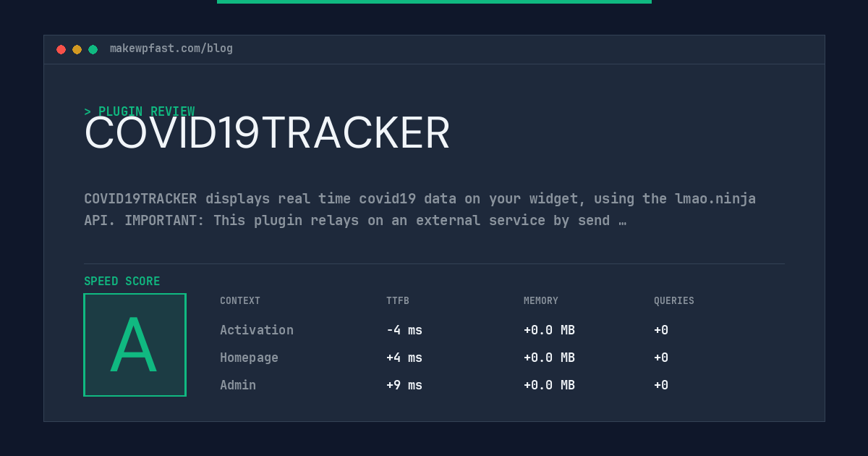Click the red window dot
The image size is (868, 456).
pos(61,49)
